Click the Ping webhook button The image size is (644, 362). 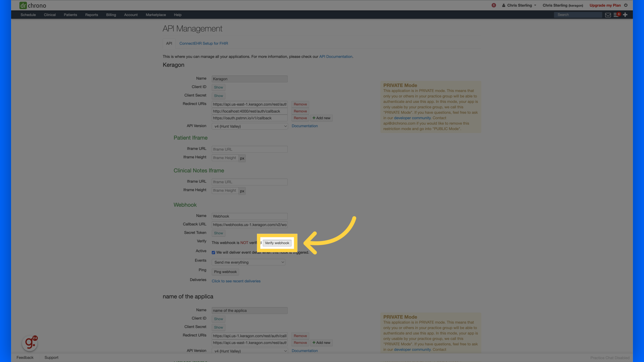225,272
